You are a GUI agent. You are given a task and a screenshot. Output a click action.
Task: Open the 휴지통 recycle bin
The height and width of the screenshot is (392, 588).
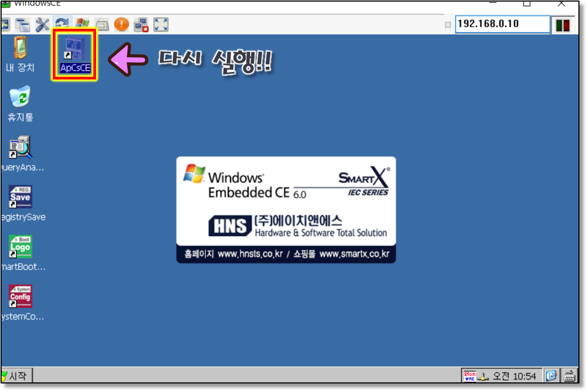pos(20,102)
